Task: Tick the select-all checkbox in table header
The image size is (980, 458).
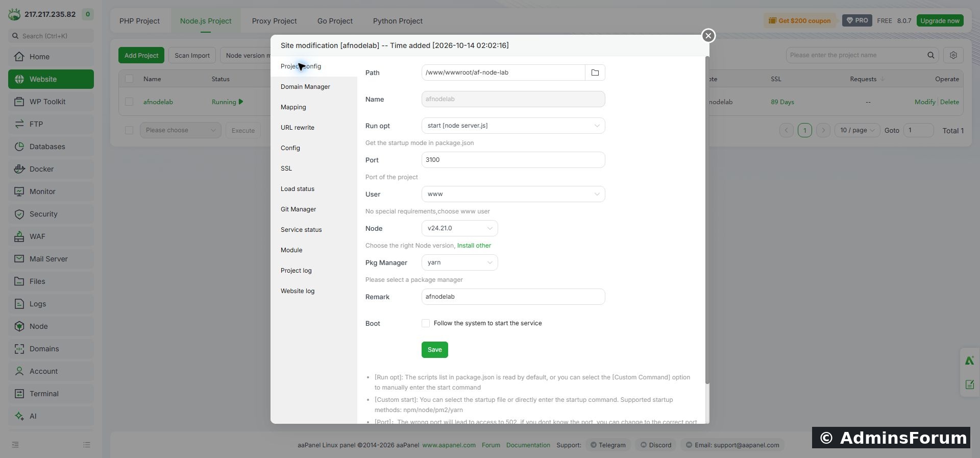Action: (129, 79)
